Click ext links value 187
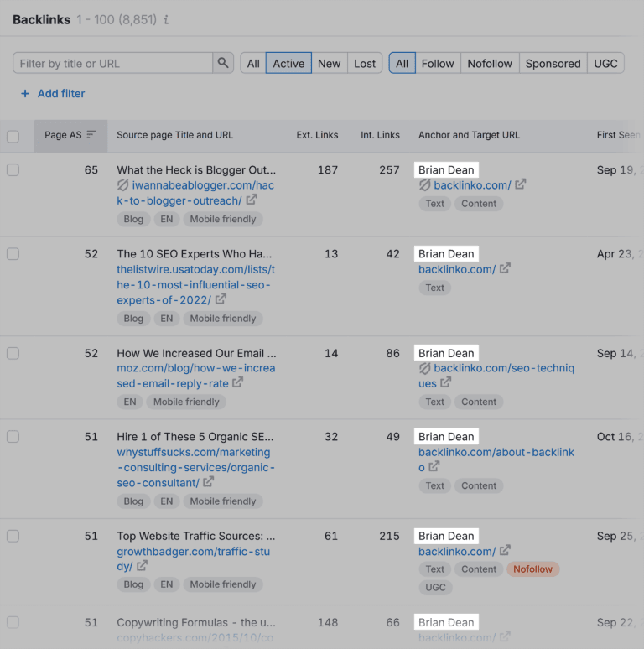The width and height of the screenshot is (644, 649). click(327, 169)
